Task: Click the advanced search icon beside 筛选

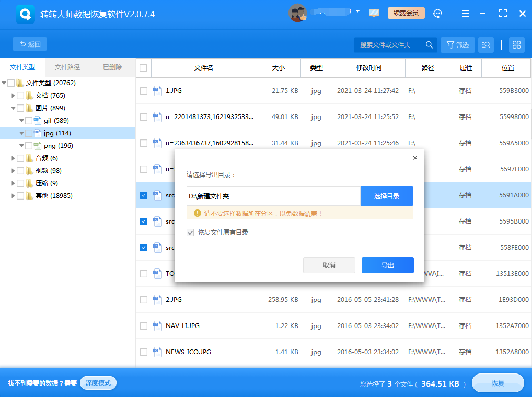Action: 485,44
